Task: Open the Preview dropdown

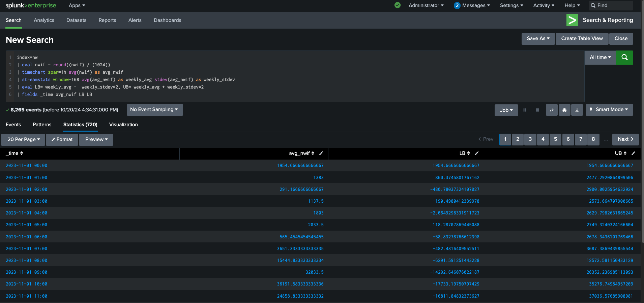Action: tap(96, 140)
